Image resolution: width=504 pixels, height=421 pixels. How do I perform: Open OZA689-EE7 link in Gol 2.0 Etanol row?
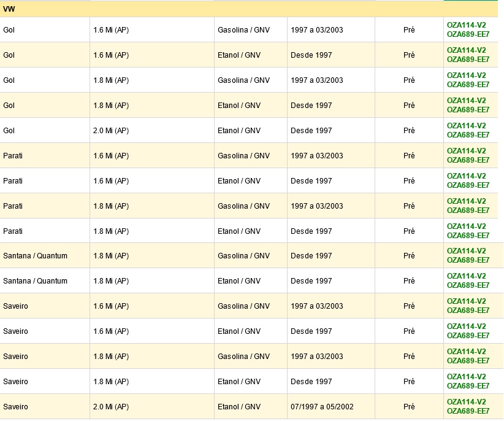pos(468,135)
